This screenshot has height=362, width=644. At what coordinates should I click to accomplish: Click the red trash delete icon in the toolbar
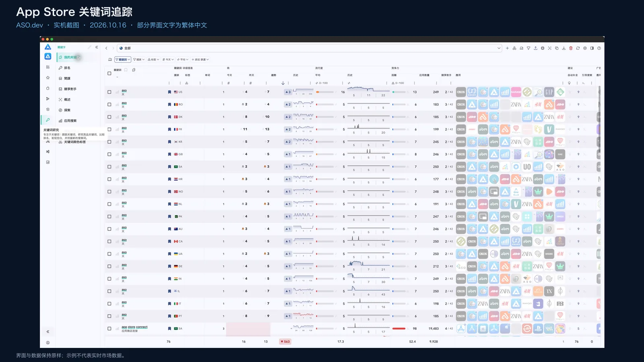pyautogui.click(x=571, y=48)
